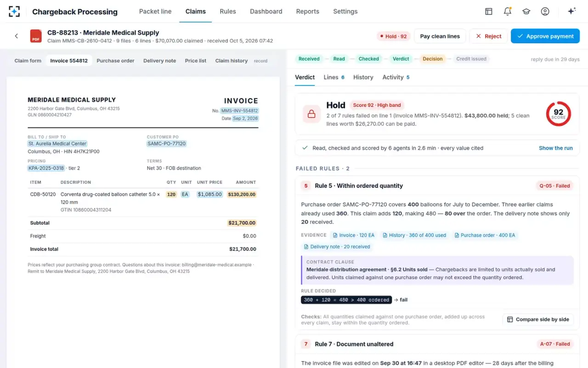Open the Lines 6 tab
The image size is (588, 368).
pos(334,77)
